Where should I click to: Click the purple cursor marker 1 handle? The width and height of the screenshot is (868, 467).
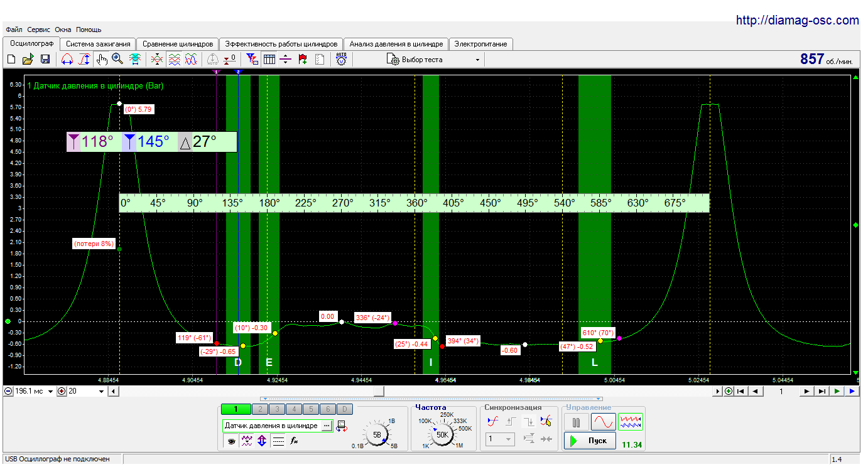click(x=217, y=72)
